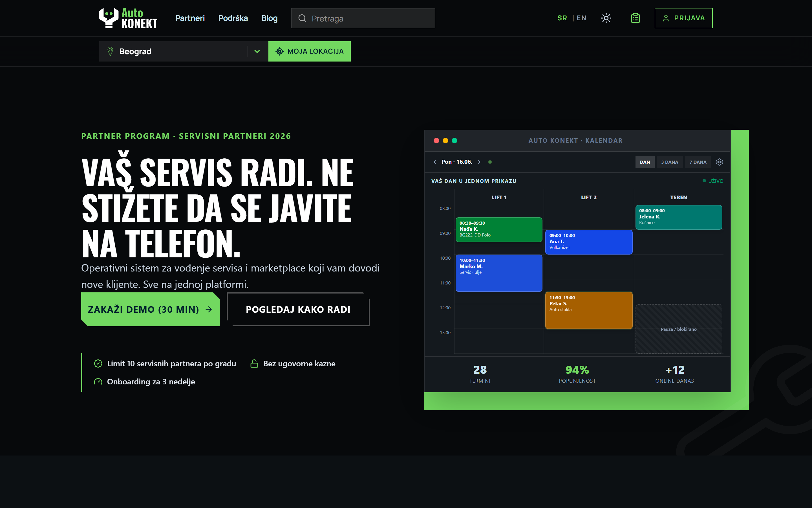Click the 08:00 time label

coord(445,208)
